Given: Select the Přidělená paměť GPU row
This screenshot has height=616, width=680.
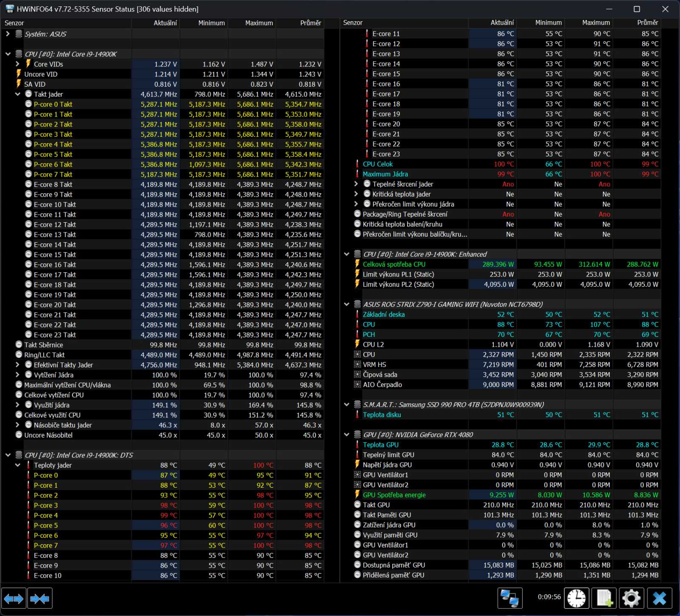Looking at the screenshot, I should [501, 575].
